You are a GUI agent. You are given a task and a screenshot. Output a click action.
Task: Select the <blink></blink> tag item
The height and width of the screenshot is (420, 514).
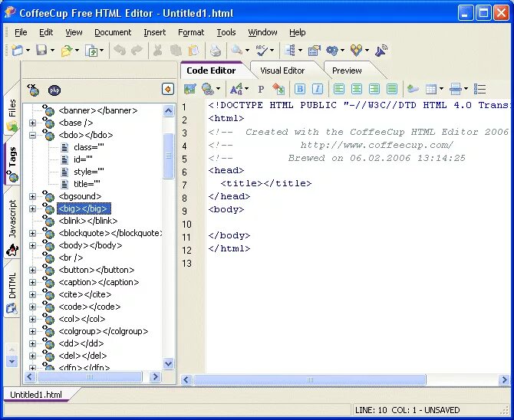pyautogui.click(x=88, y=221)
